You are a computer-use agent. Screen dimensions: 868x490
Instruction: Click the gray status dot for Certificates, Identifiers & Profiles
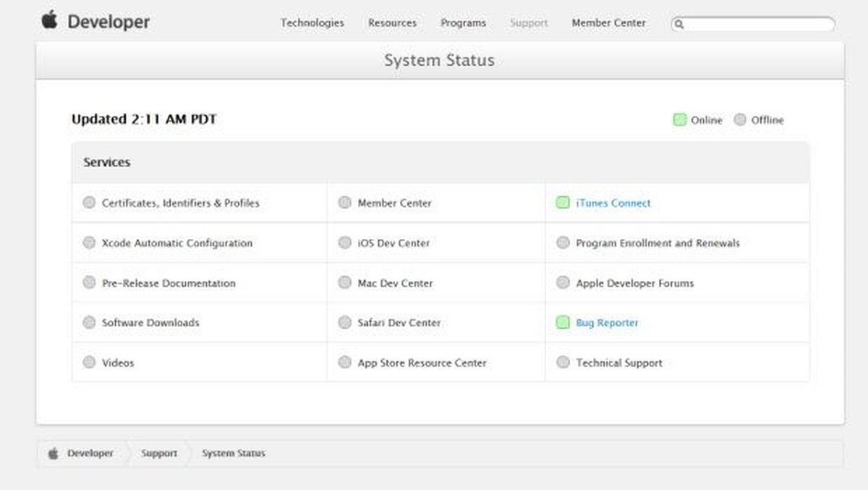pyautogui.click(x=89, y=203)
